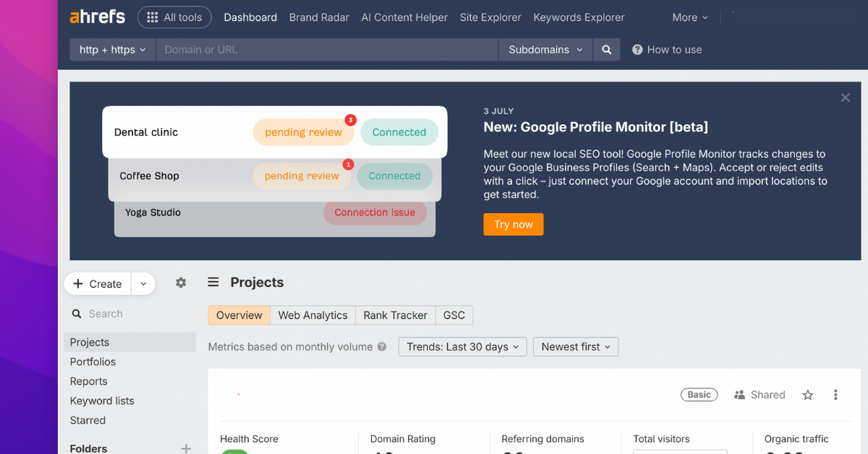This screenshot has height=454, width=868.
Task: Click the Domain Rating label
Action: (403, 439)
